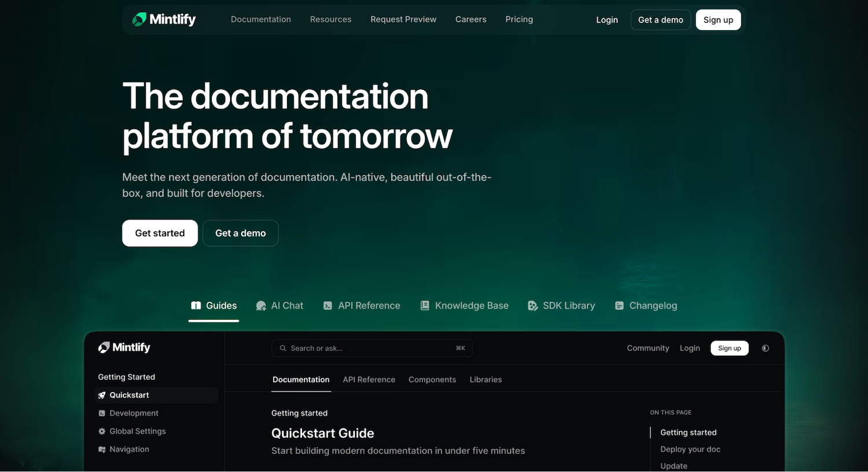The width and height of the screenshot is (868, 472).
Task: Click Sign up in the top navbar
Action: pos(718,20)
